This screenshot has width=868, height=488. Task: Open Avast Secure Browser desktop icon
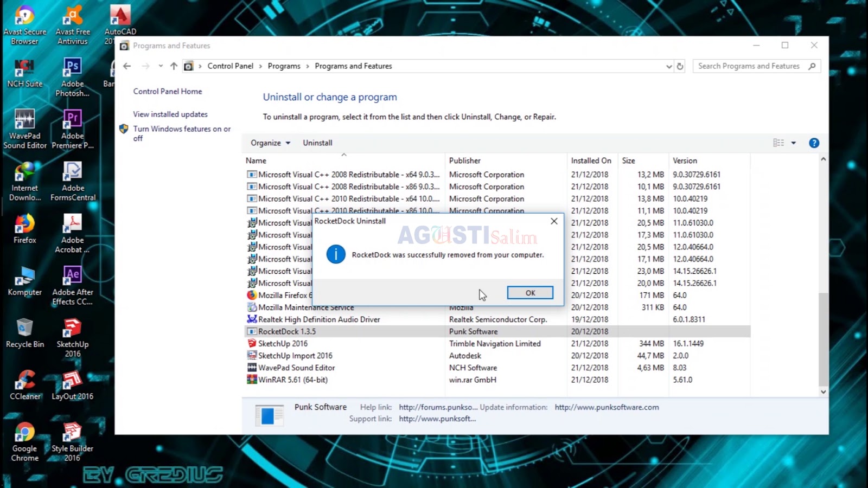tap(25, 25)
